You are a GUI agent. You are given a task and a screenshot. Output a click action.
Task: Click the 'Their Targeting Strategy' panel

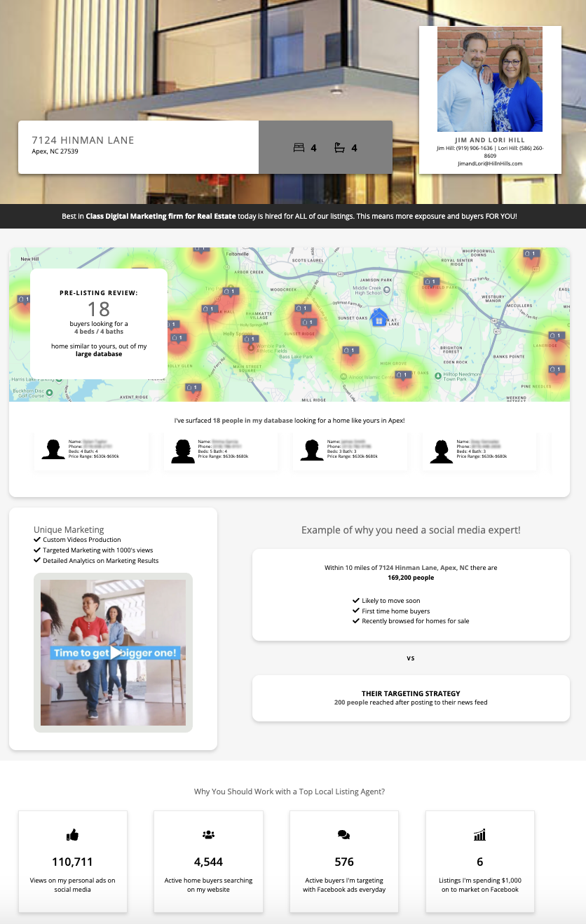point(411,698)
